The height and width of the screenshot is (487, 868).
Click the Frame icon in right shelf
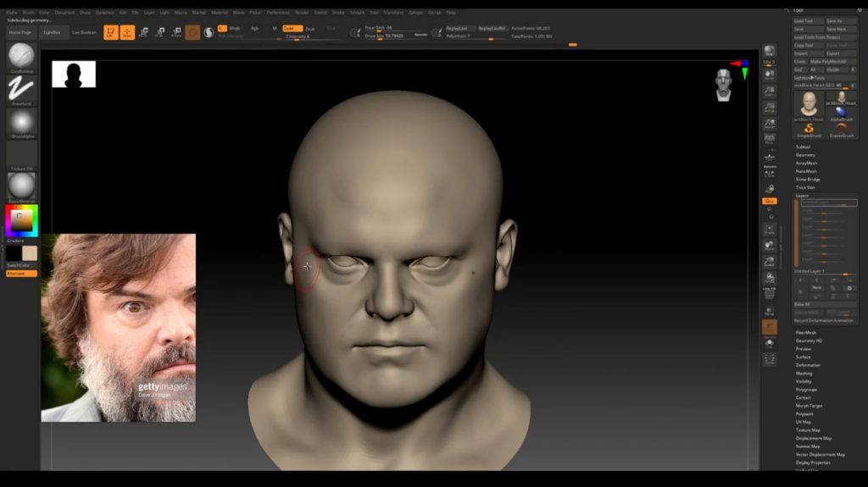click(x=770, y=230)
